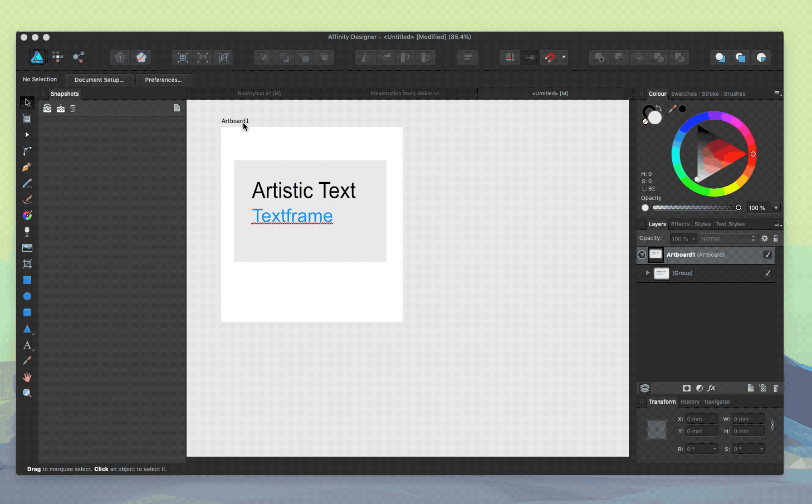Switch to the Swatches tab
Viewport: 812px width, 504px height.
(683, 94)
